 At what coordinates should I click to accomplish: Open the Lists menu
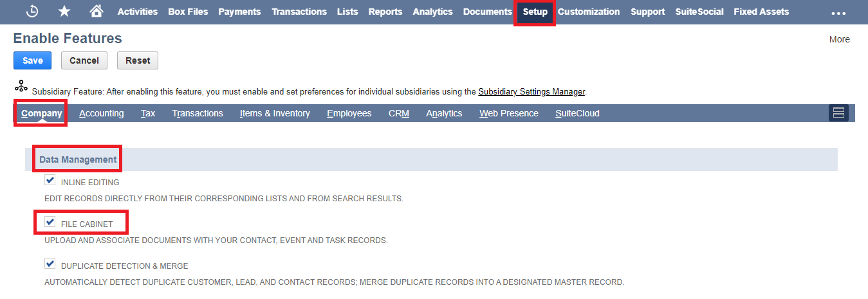[347, 12]
